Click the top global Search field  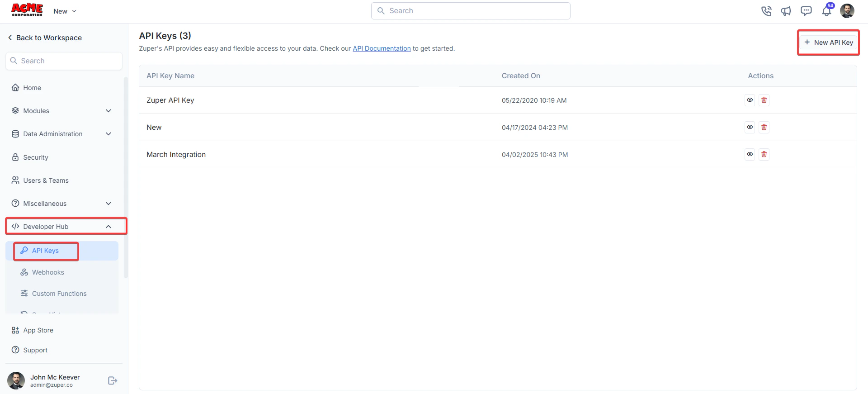[471, 11]
